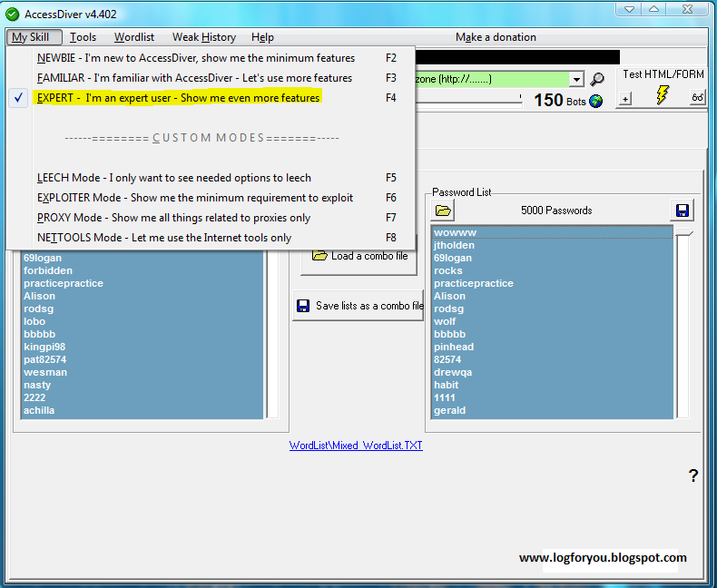Click the magnifier icon beside the URL field

pos(596,79)
